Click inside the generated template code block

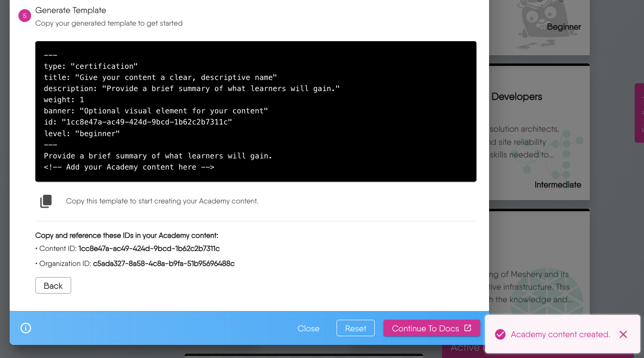point(256,111)
